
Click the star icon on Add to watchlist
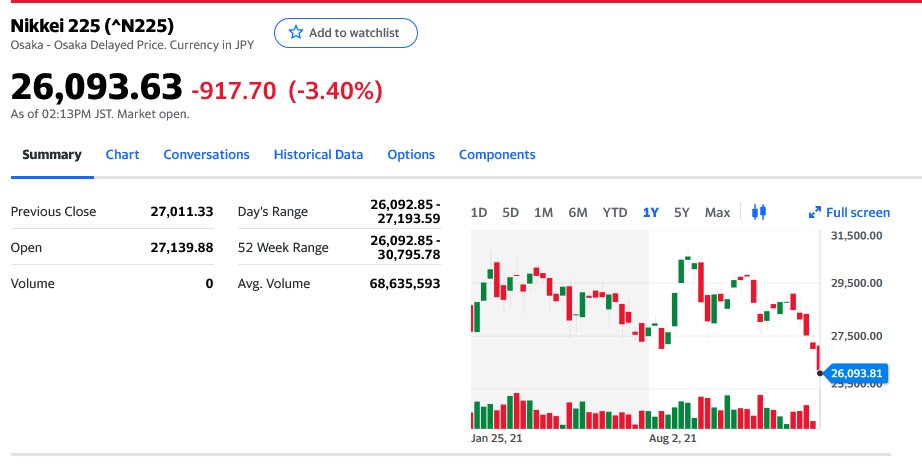click(296, 32)
